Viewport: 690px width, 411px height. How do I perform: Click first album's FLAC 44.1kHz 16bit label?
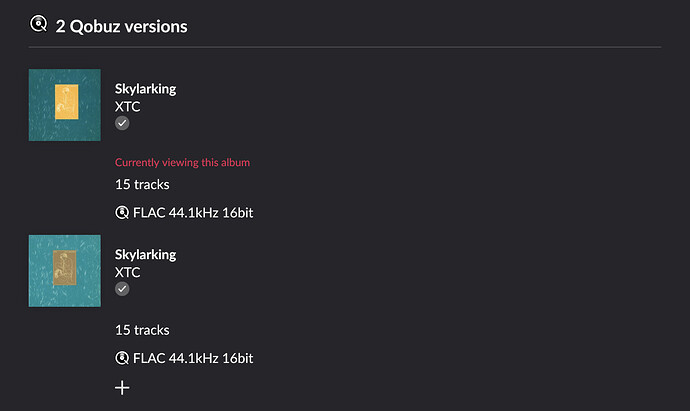pos(193,213)
